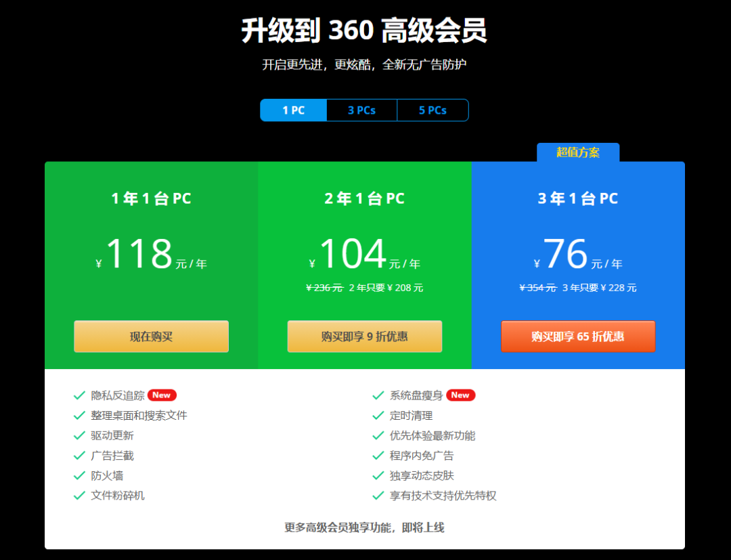Click the checkmark icon beside 独享动态皮肤
731x560 pixels.
(377, 475)
